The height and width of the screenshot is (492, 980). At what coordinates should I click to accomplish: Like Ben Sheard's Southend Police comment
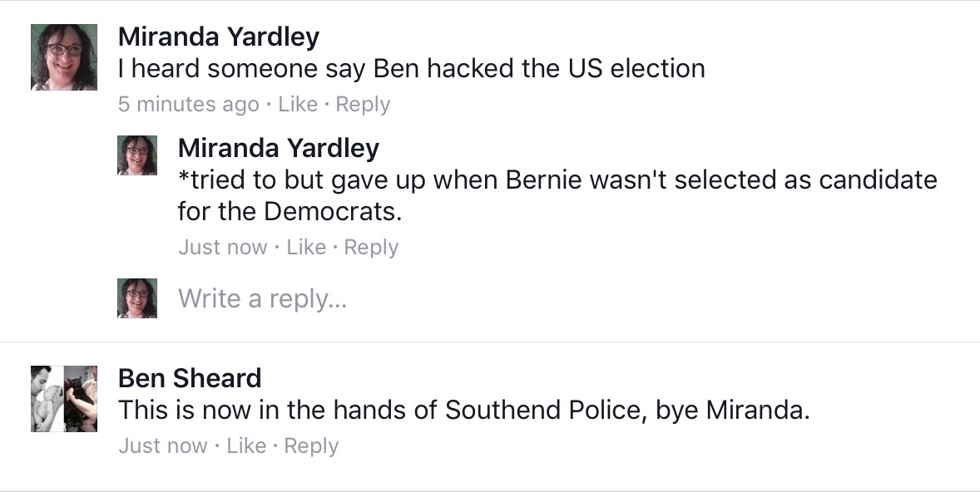246,446
